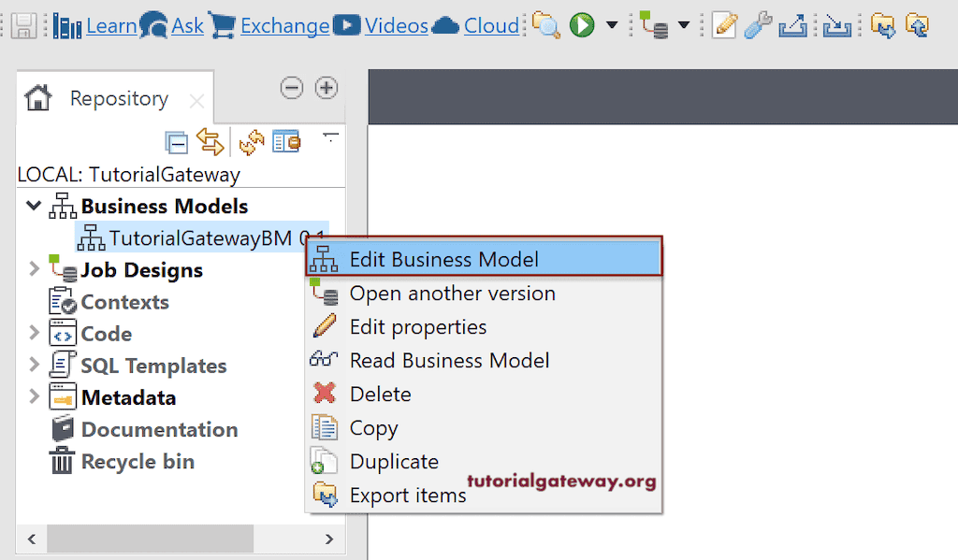The width and height of the screenshot is (958, 560).
Task: Open the Exchange link in toolbar
Action: [284, 25]
